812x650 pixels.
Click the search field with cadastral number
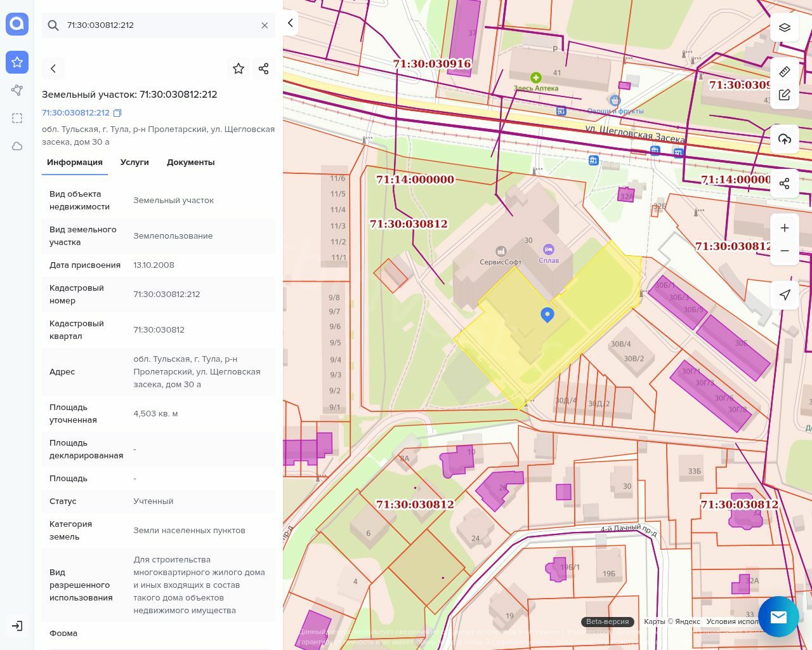pos(159,25)
